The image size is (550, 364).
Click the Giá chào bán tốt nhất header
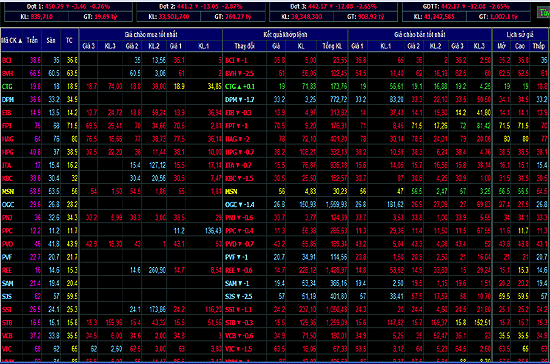coord(420,34)
